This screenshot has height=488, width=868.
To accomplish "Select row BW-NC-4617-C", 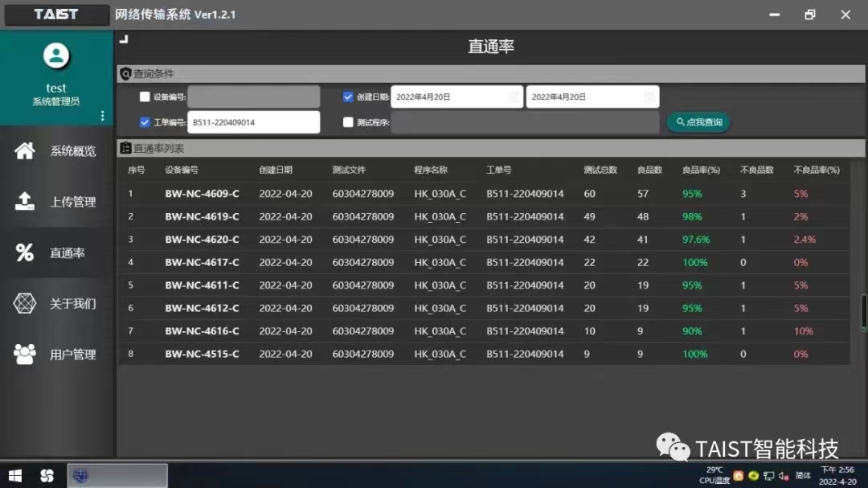I will point(485,262).
